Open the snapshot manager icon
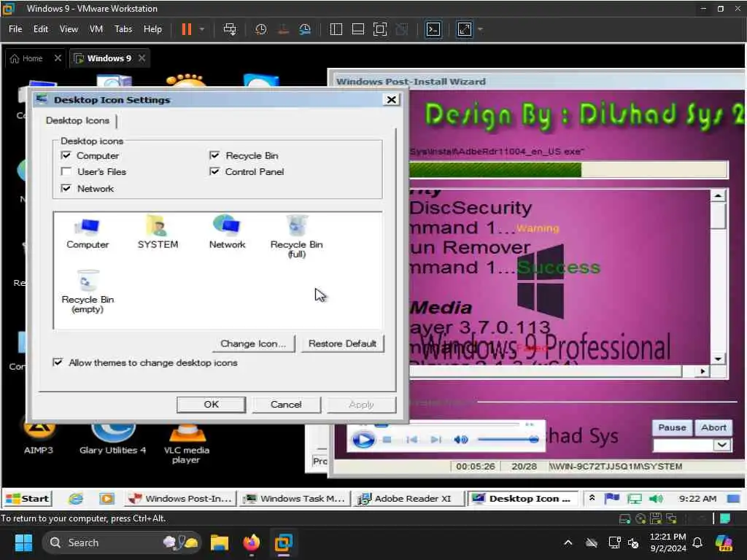Image resolution: width=747 pixels, height=560 pixels. [x=305, y=29]
